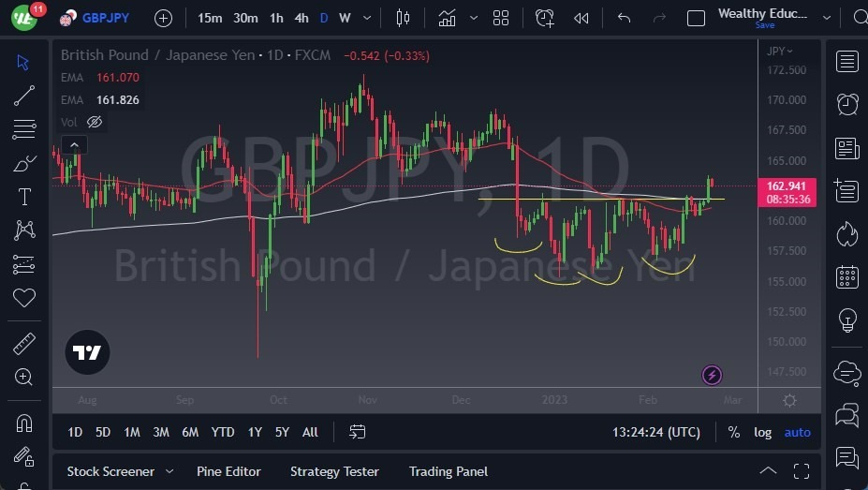The width and height of the screenshot is (868, 490).
Task: Open the Fibonacci and Gann tools
Action: coord(23,129)
